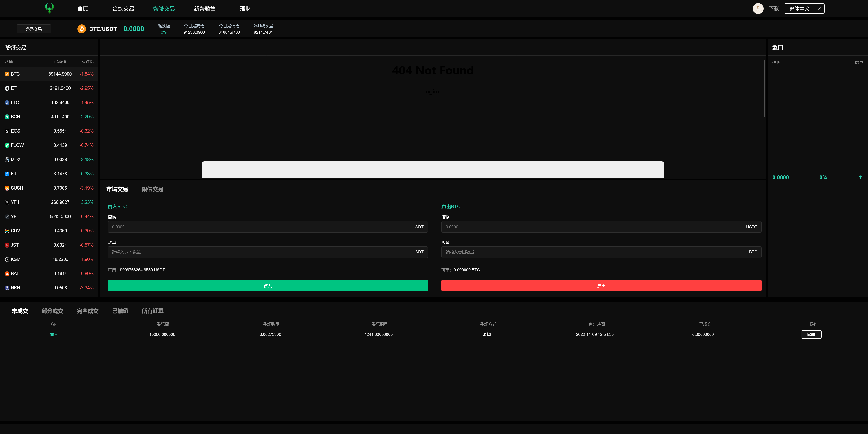
Task: Click the buy quantity input field
Action: click(259, 252)
